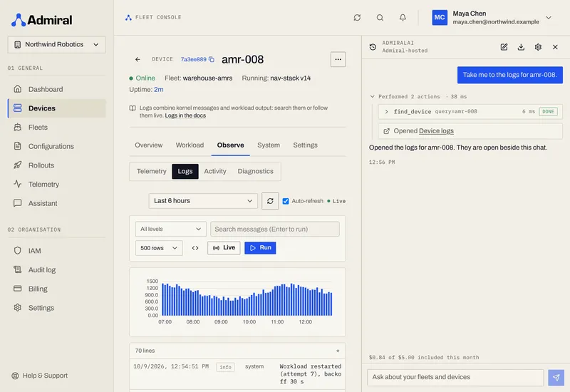Switch to the Activity sub-tab
Image resolution: width=570 pixels, height=392 pixels.
click(x=215, y=171)
